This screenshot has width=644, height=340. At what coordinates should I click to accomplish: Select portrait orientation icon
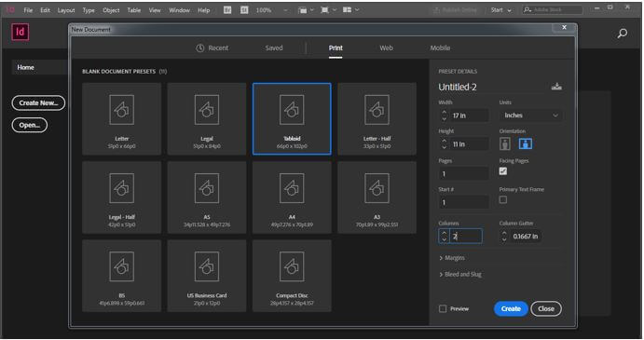coord(505,143)
